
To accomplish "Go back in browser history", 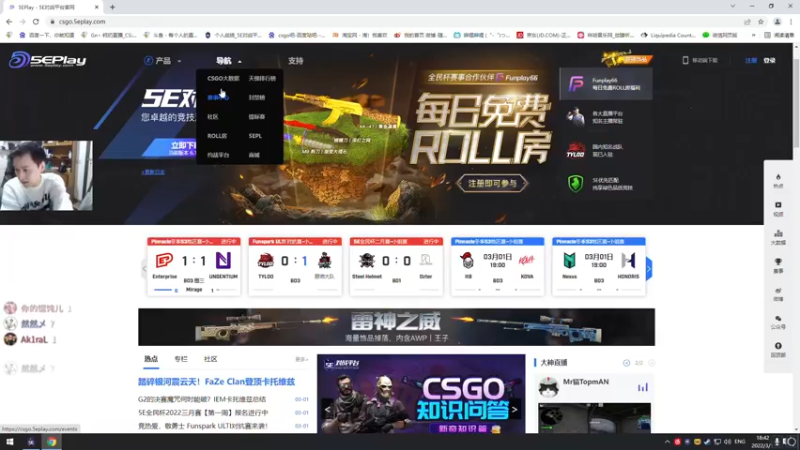I will point(9,21).
